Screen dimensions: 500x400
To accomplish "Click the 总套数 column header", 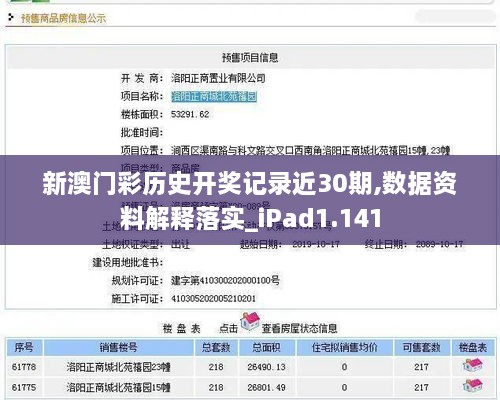I will click(x=216, y=348).
